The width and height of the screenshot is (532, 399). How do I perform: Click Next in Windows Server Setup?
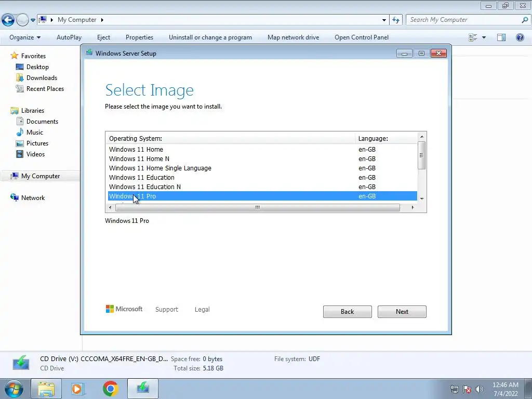click(402, 312)
